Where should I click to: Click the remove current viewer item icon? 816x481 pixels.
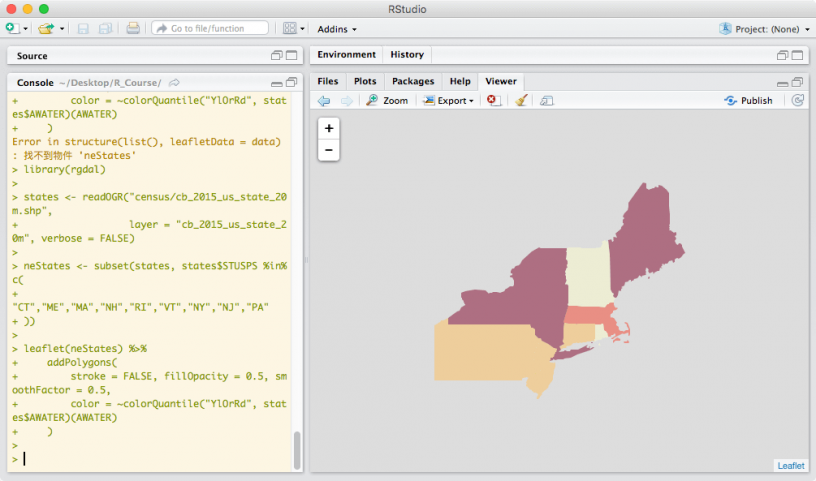click(493, 101)
